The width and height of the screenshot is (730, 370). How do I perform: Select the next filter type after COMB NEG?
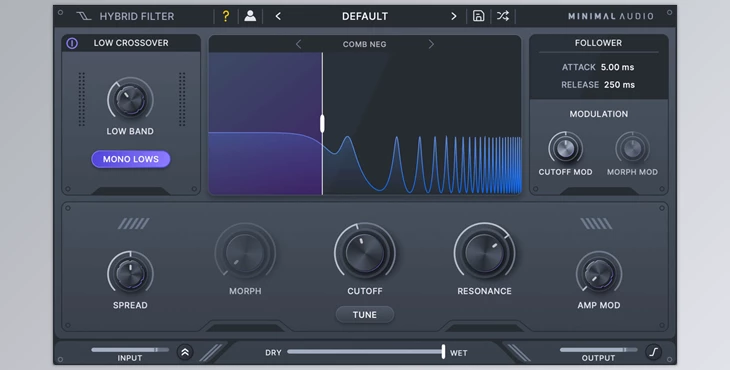click(x=431, y=44)
